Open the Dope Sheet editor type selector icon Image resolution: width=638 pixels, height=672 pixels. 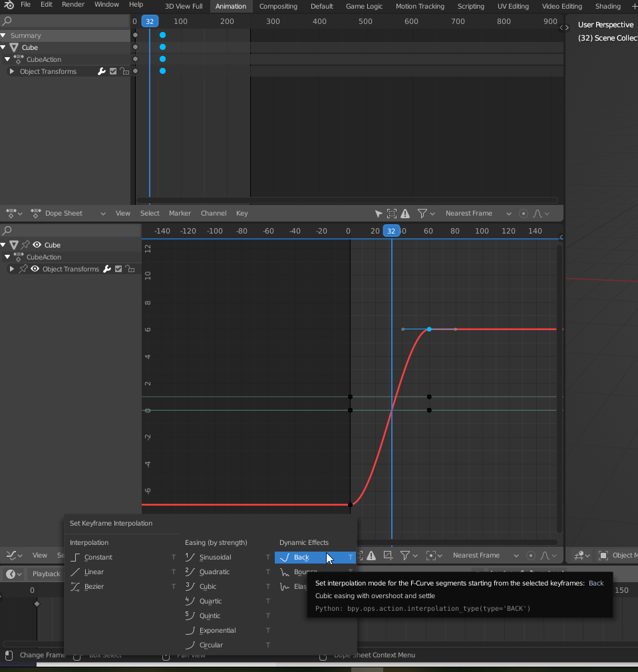point(13,214)
